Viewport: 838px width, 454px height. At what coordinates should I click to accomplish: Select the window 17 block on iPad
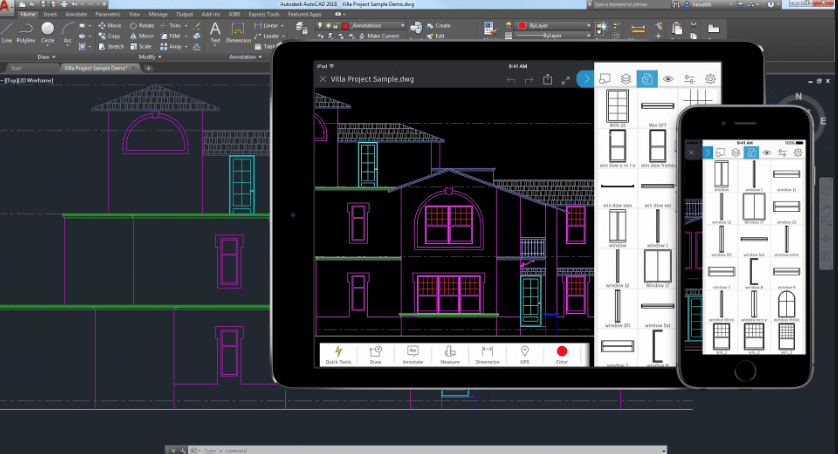[657, 268]
